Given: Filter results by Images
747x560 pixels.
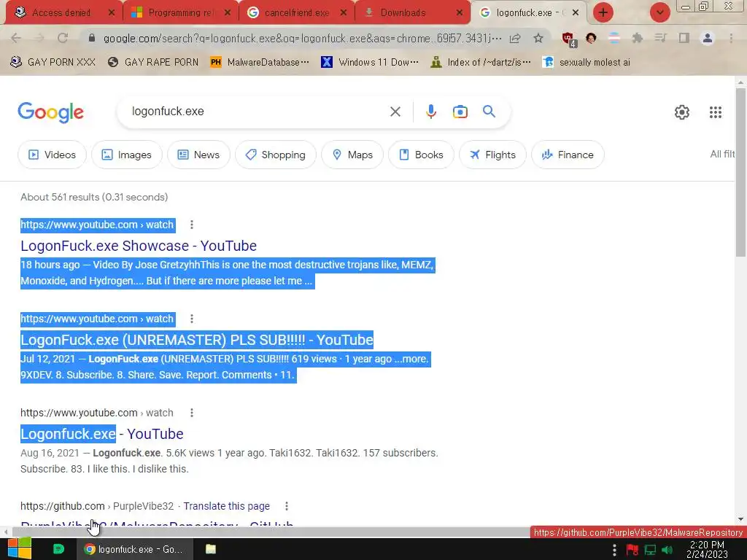Looking at the screenshot, I should tap(127, 155).
